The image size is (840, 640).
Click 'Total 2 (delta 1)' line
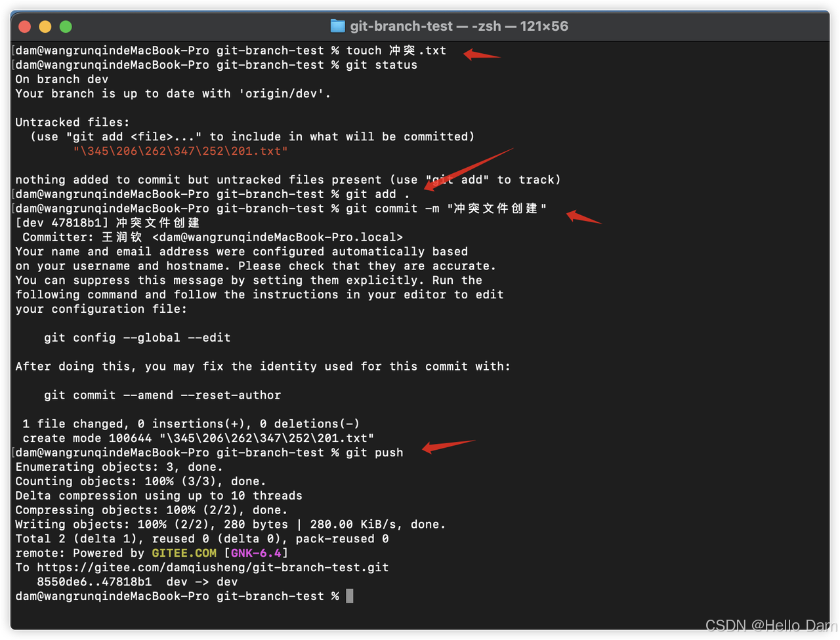click(202, 539)
